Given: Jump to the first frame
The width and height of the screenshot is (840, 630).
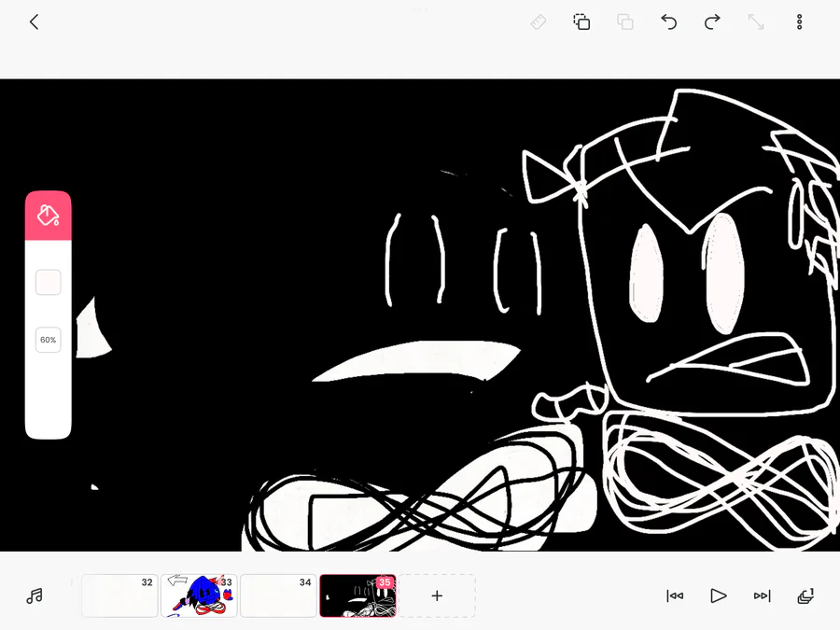Looking at the screenshot, I should (675, 595).
